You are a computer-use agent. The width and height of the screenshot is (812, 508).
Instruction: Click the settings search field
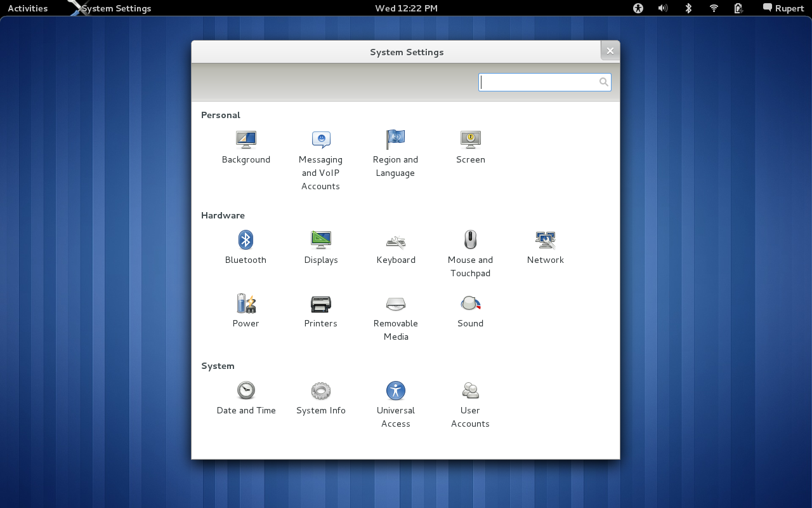(x=539, y=82)
